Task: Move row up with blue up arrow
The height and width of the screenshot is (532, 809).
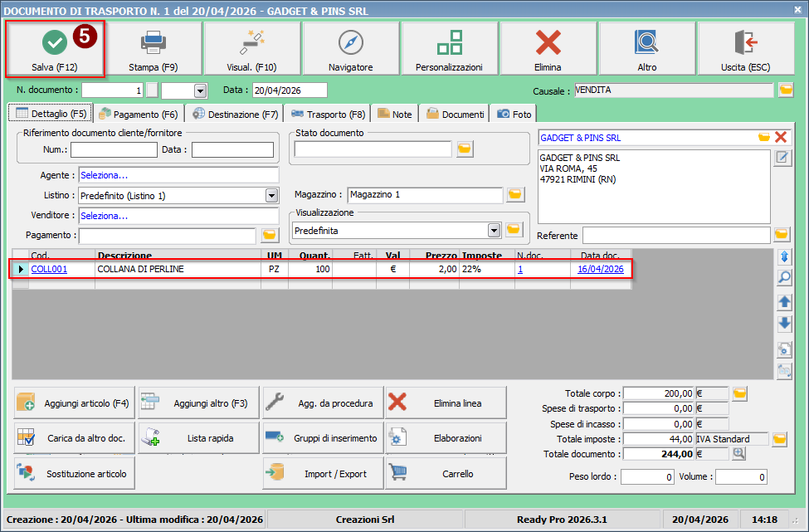Action: coord(784,302)
